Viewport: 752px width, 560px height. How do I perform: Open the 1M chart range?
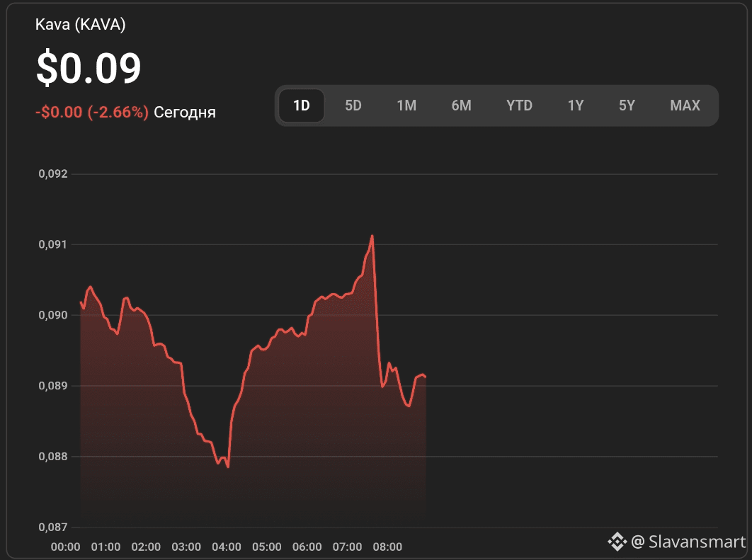(406, 105)
